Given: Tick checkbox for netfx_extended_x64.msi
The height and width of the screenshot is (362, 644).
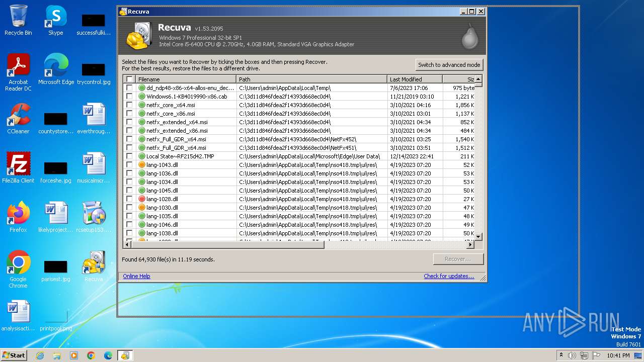Looking at the screenshot, I should click(129, 122).
